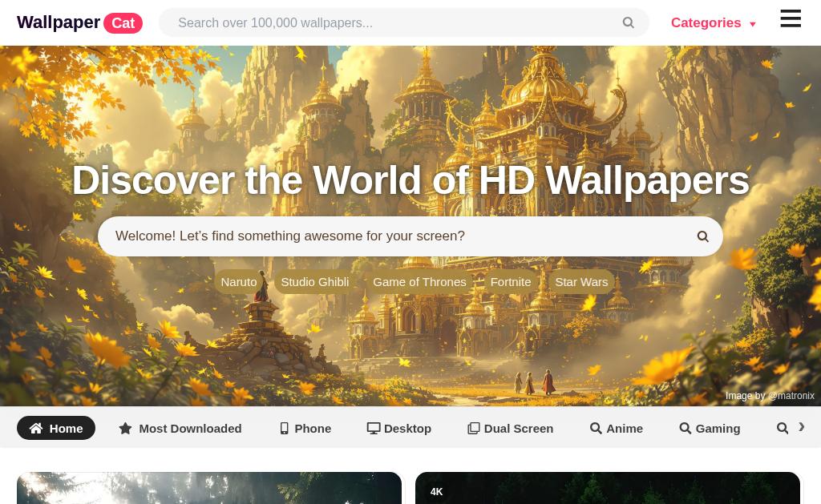Screen dimensions: 821x504
Task: Click the Desktop monitor icon
Action: click(374, 428)
